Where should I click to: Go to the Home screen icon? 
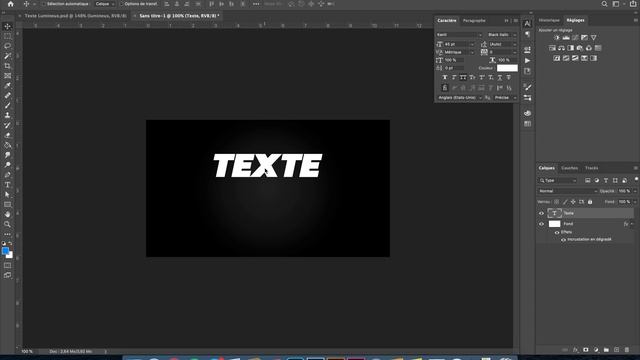(11, 4)
